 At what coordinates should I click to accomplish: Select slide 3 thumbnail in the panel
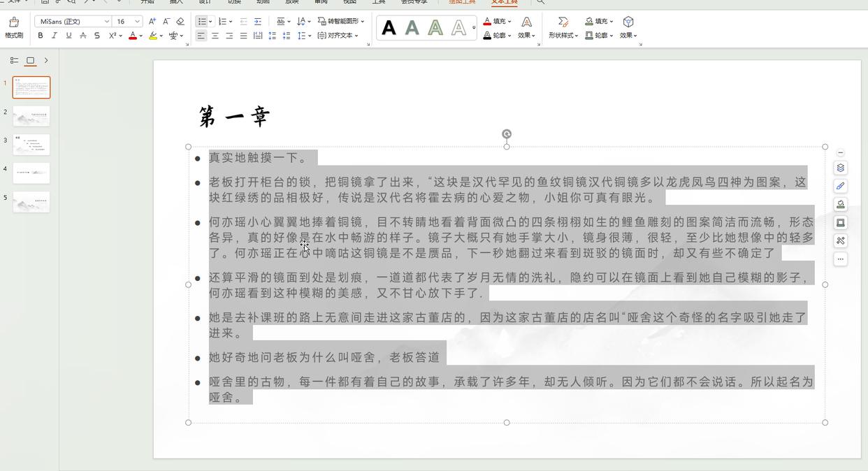[x=31, y=145]
